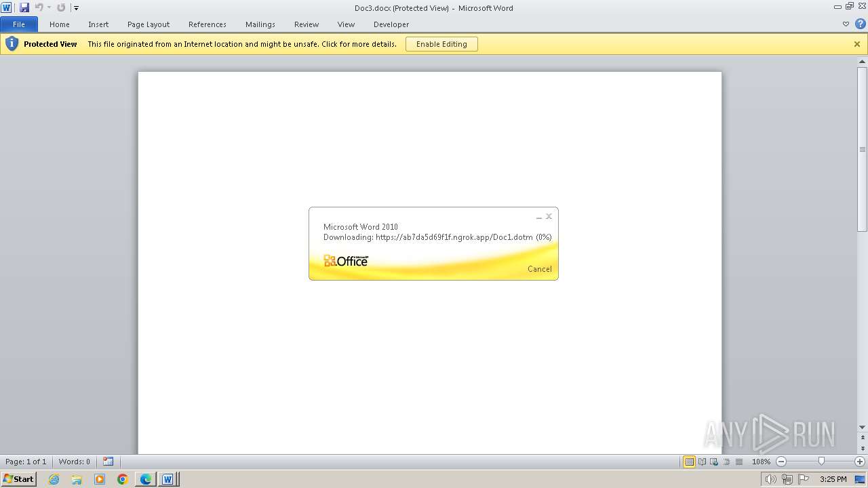The height and width of the screenshot is (488, 868).
Task: Click the zoom slider handle
Action: tap(821, 462)
